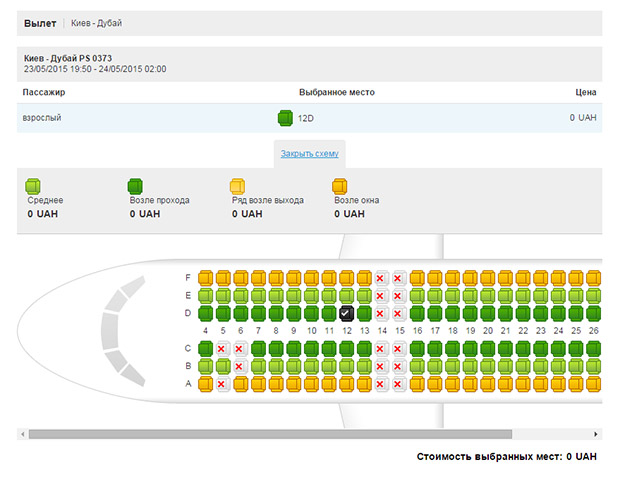Screen dimensions: 620x479
Task: Select window seat 4F
Action: pyautogui.click(x=205, y=278)
